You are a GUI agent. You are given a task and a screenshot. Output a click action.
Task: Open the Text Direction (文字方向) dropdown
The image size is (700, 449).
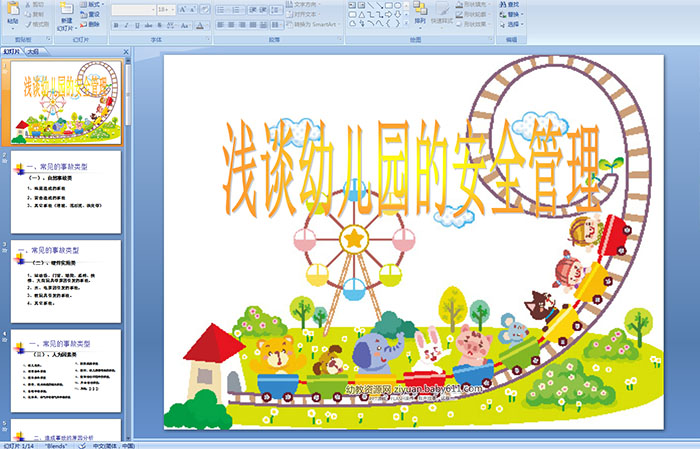[x=305, y=4]
